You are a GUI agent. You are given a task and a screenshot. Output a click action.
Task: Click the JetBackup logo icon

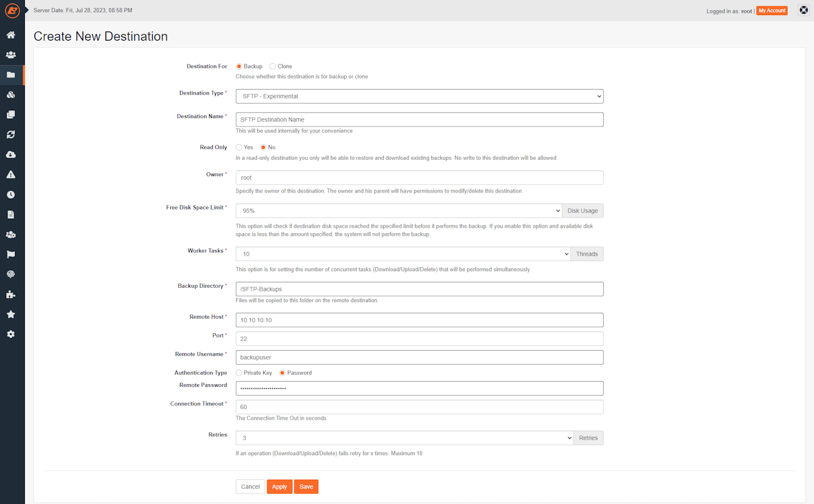[x=12, y=11]
